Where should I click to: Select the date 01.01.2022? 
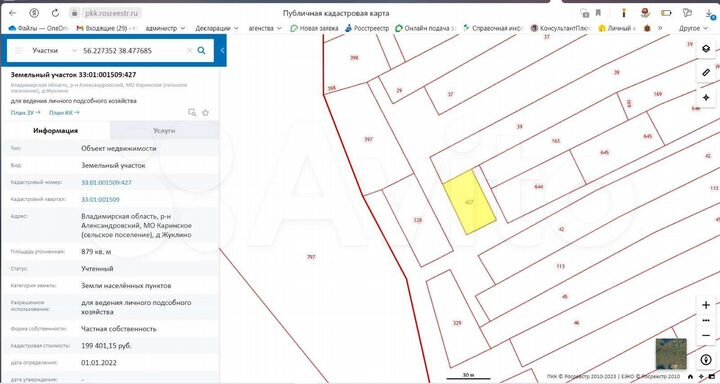coord(99,362)
